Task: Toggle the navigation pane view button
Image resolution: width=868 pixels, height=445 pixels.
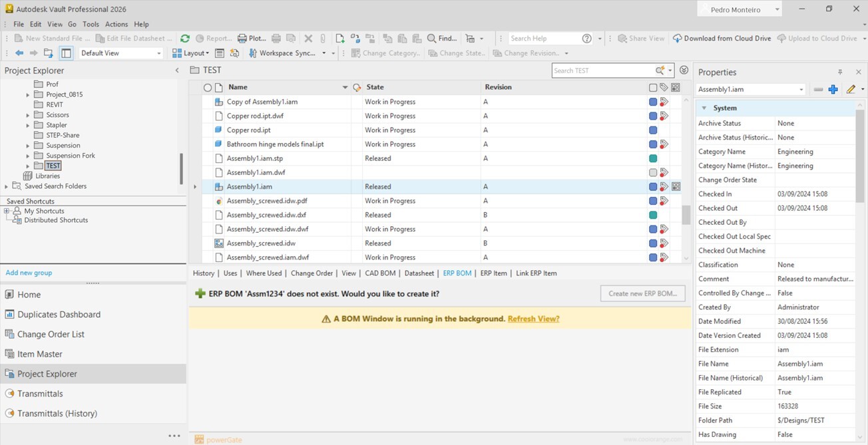Action: click(x=66, y=53)
